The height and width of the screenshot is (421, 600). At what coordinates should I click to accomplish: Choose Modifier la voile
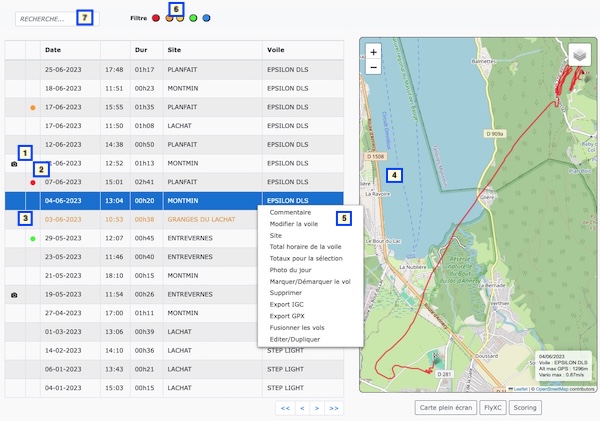(294, 224)
